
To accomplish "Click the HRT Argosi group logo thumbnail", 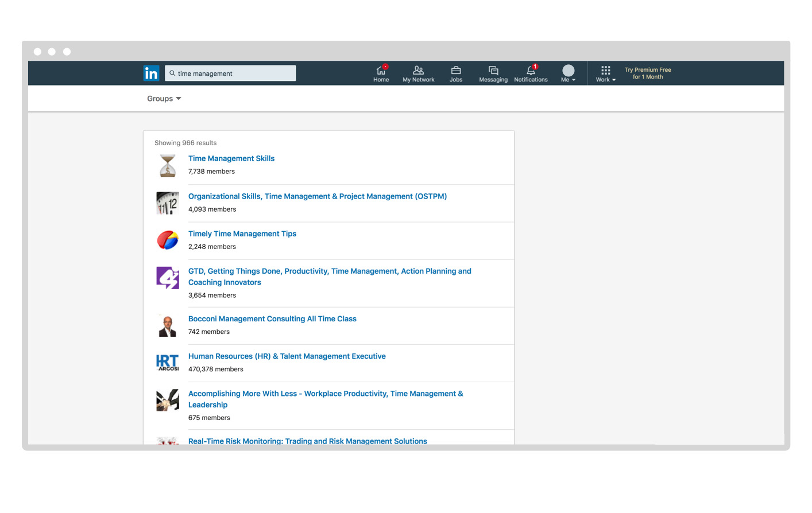I will point(168,363).
